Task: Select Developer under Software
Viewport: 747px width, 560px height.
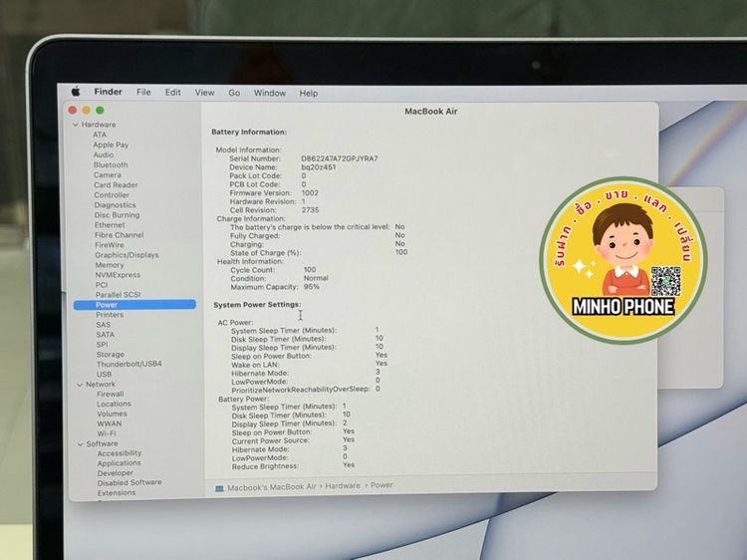Action: tap(116, 473)
